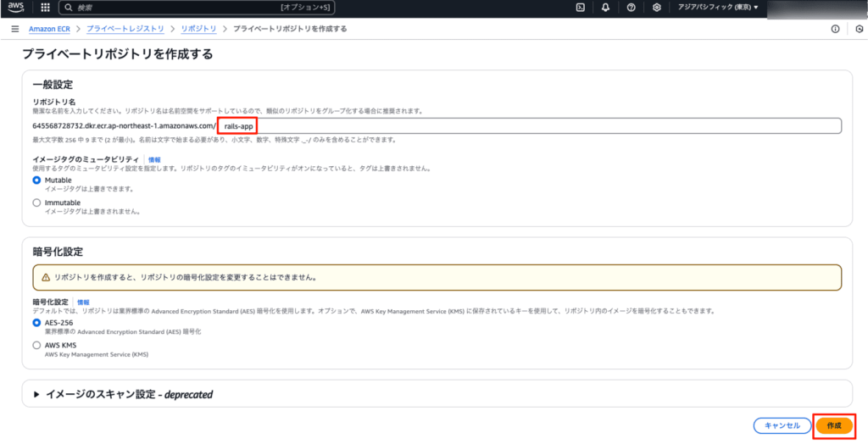Open the settings gear in header
Image resolution: width=868 pixels, height=444 pixels.
(656, 8)
